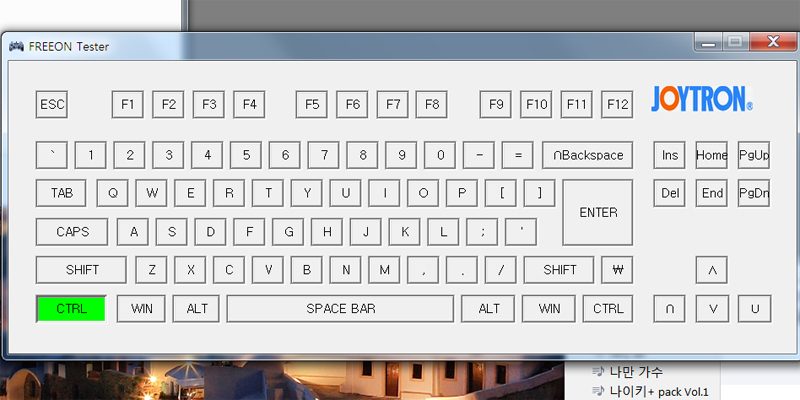Click the End key
The image size is (800, 400).
[712, 193]
